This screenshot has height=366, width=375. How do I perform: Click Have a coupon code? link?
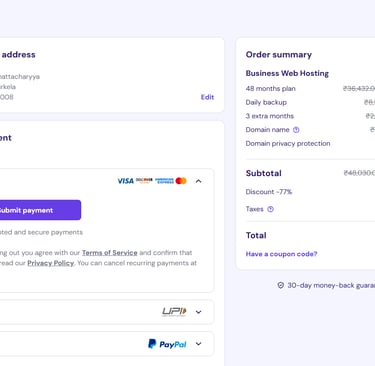click(x=281, y=254)
